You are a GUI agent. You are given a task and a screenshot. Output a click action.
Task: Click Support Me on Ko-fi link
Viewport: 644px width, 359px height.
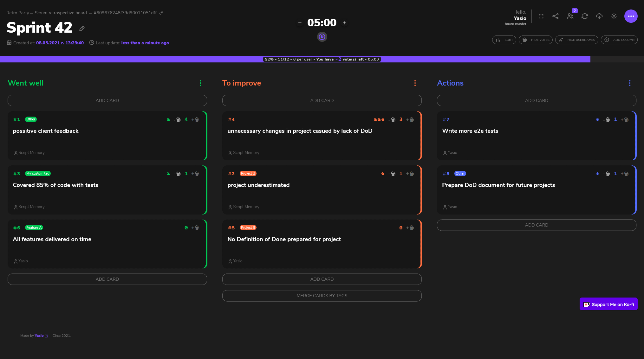click(608, 304)
